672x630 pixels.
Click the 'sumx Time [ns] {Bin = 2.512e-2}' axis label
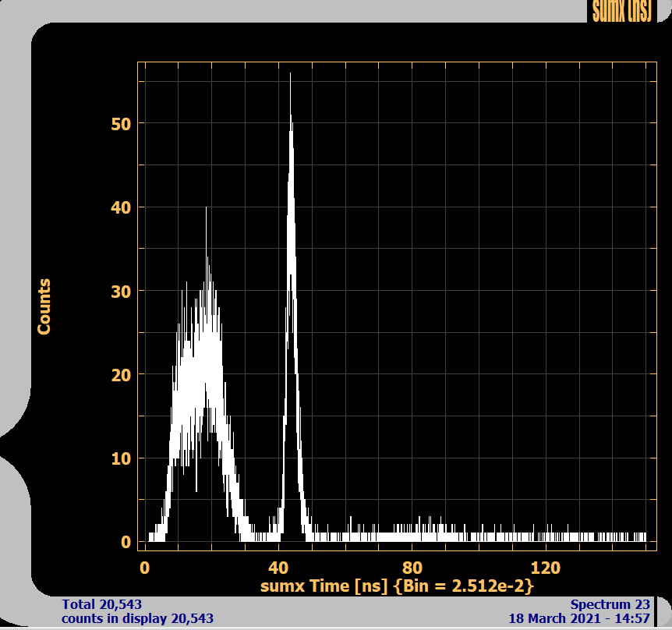pos(398,586)
